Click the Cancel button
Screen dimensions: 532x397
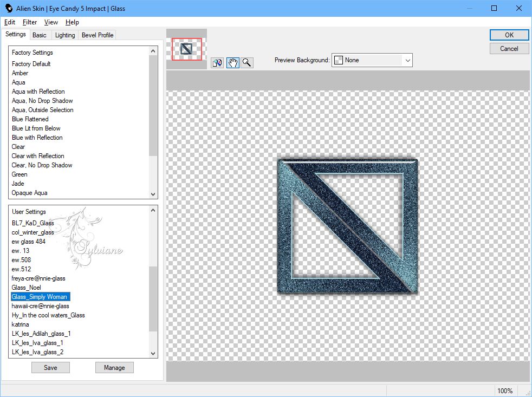(x=509, y=49)
